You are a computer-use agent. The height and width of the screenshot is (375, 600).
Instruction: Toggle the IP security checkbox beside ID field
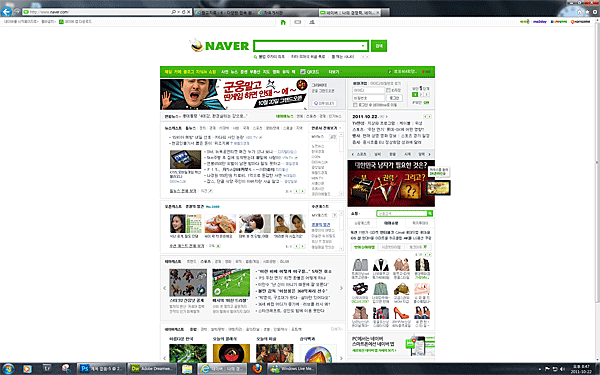388,90
